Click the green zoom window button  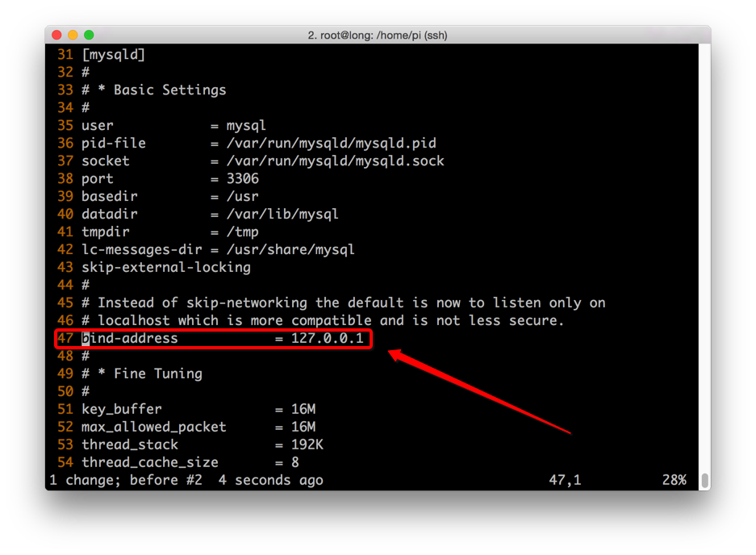[x=89, y=35]
